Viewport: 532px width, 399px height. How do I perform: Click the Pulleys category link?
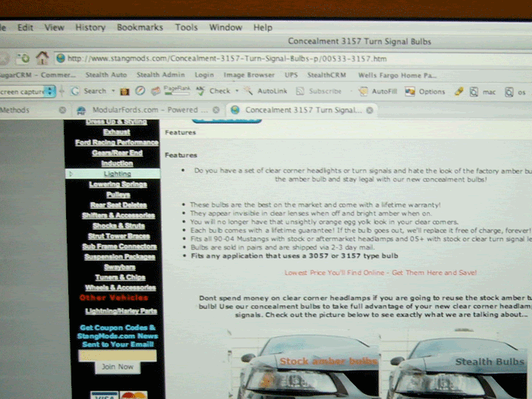118,195
